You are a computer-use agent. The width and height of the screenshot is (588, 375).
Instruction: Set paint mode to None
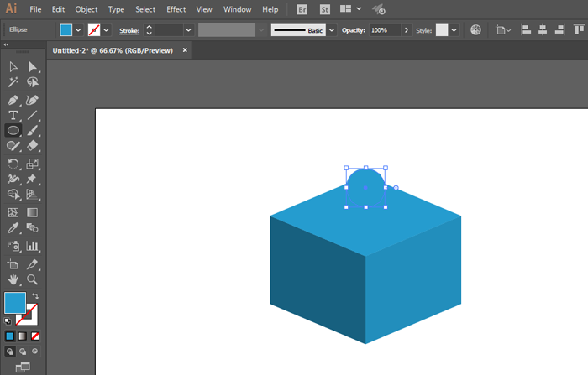pos(35,336)
